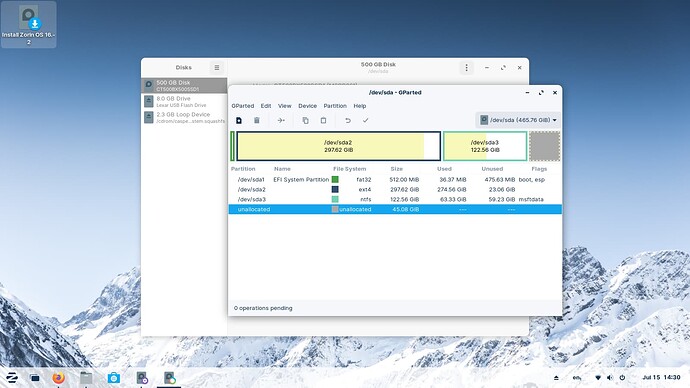
Task: Click the 63.33 GiB used cell
Action: [452, 199]
